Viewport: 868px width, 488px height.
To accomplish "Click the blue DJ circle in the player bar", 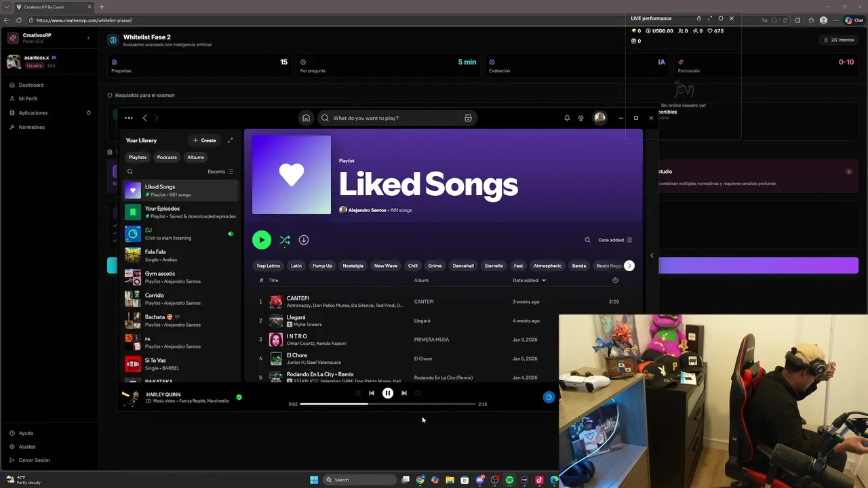I will click(x=549, y=397).
